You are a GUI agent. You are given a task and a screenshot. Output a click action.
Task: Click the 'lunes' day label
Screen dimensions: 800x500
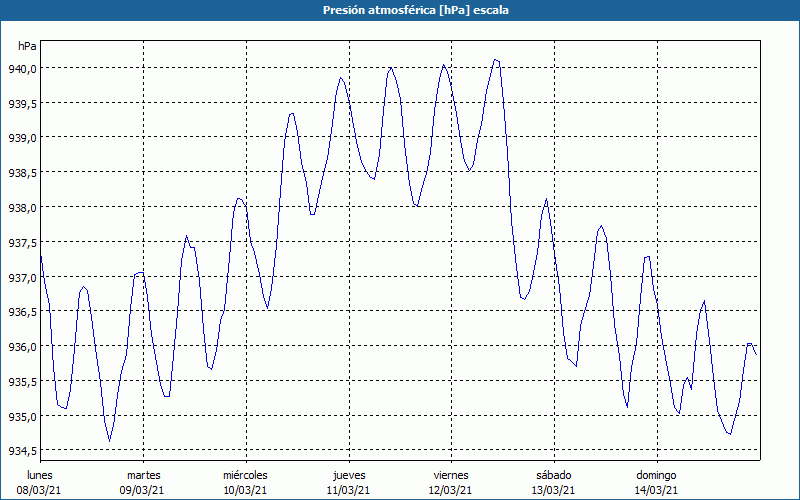click(x=40, y=475)
